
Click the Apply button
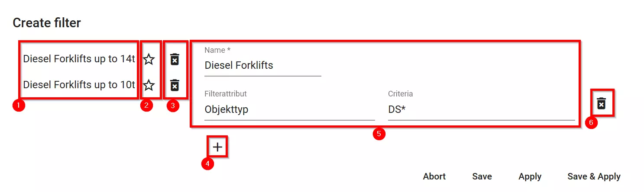pos(530,176)
